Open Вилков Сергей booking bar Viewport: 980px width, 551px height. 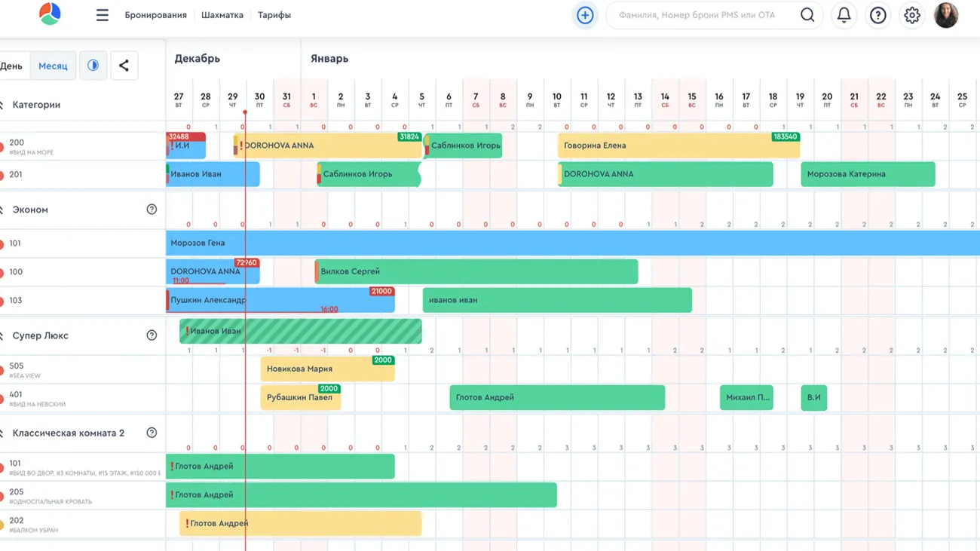point(476,271)
